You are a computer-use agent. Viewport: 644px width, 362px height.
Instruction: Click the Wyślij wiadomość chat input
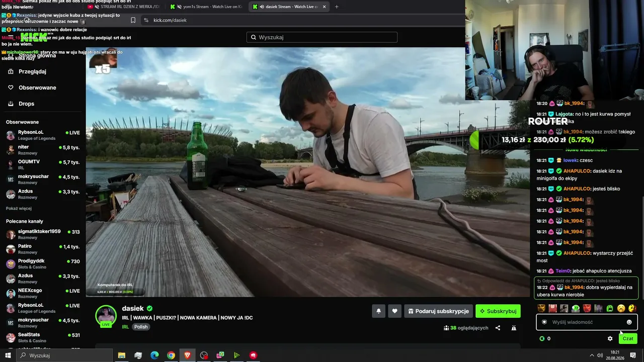point(587,322)
